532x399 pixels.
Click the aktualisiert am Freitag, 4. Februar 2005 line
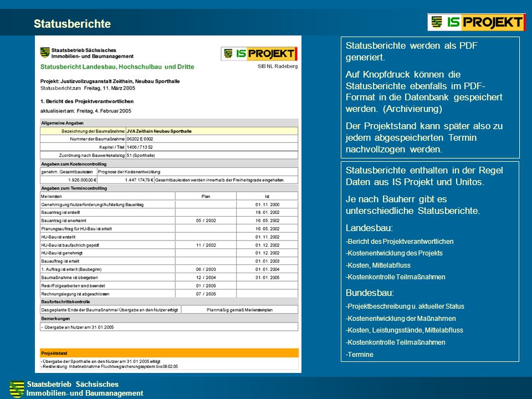click(x=86, y=111)
